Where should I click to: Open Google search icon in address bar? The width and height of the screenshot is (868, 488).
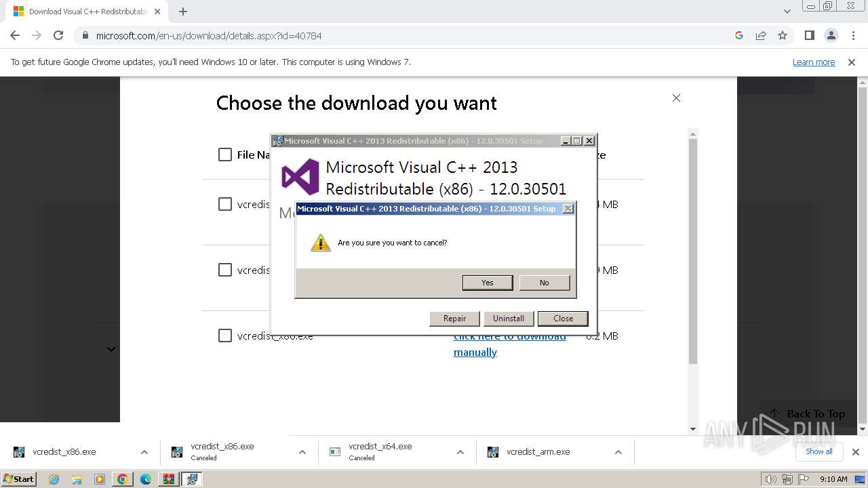pyautogui.click(x=739, y=35)
